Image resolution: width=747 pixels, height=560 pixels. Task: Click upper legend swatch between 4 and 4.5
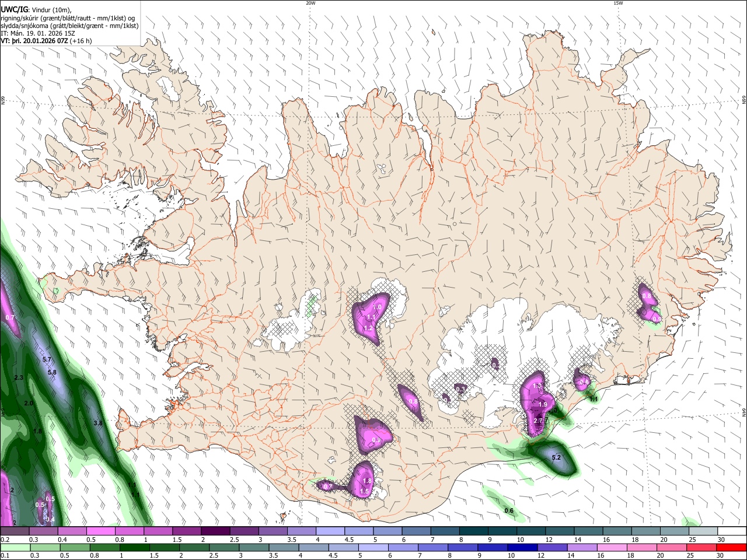click(330, 531)
